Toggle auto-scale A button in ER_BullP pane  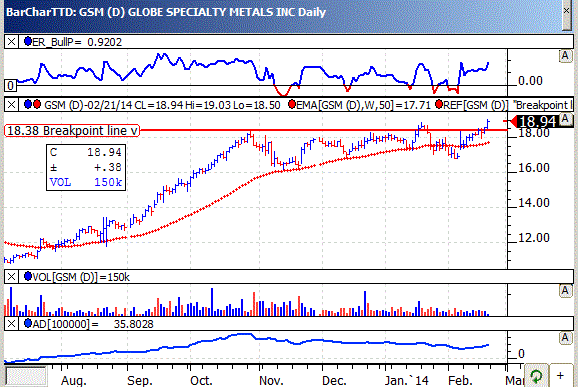(x=565, y=56)
